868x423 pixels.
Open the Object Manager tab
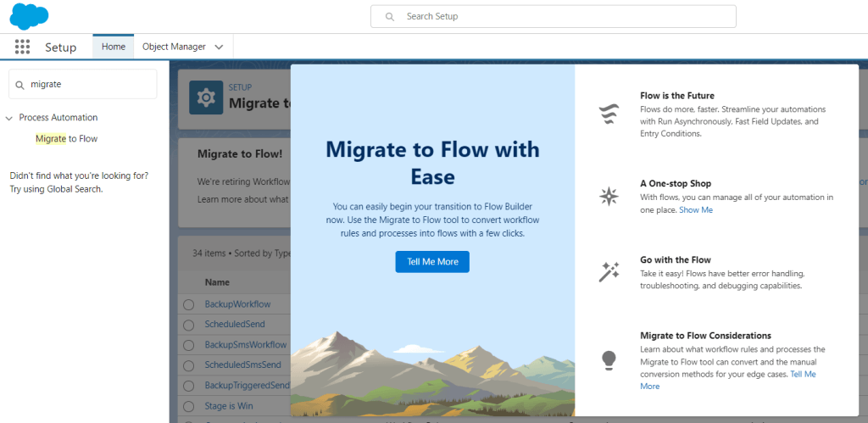pos(174,47)
